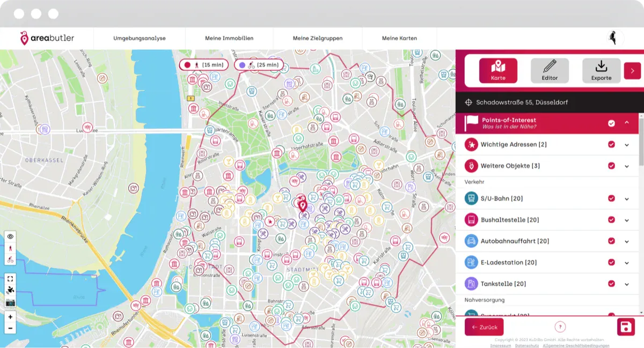
Task: Expand the Wichtige Adressen row
Action: [x=626, y=145]
